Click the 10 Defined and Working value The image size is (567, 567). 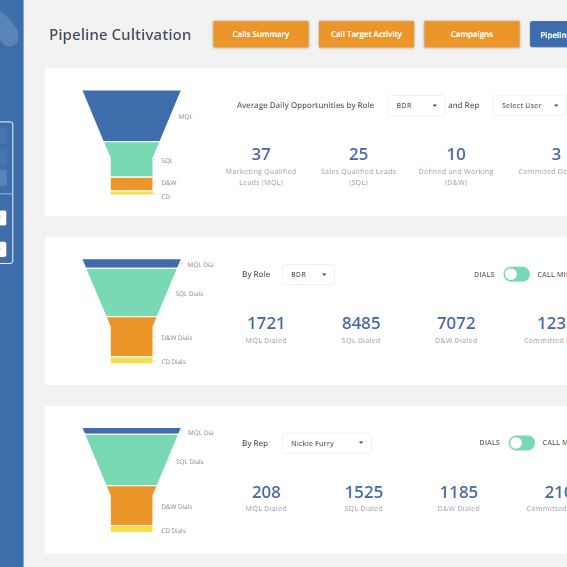tap(456, 154)
